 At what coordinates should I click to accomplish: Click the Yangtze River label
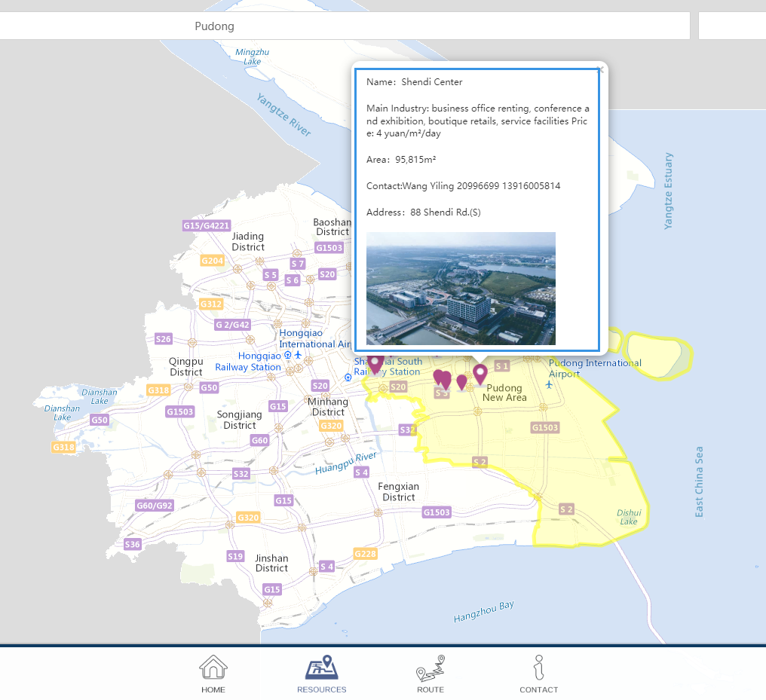(283, 115)
